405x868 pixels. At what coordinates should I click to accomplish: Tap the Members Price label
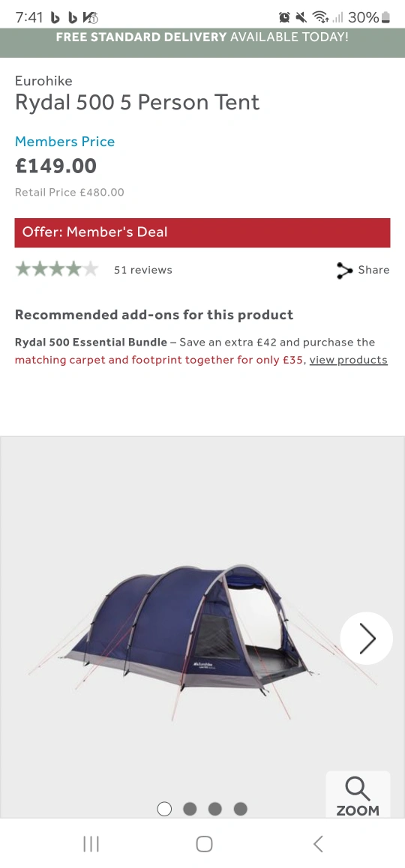pos(64,142)
